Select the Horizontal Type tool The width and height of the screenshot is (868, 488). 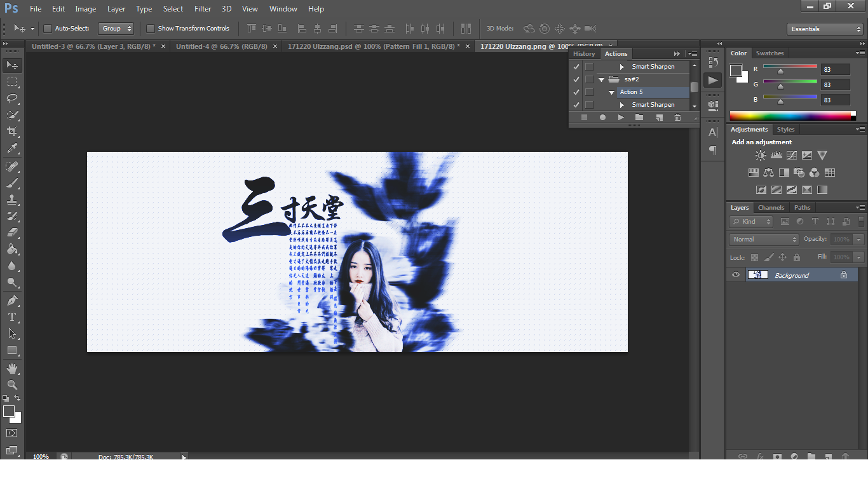click(12, 317)
